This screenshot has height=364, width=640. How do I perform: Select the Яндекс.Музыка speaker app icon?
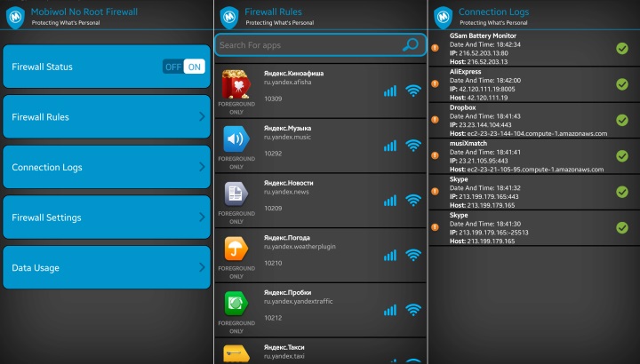click(236, 139)
